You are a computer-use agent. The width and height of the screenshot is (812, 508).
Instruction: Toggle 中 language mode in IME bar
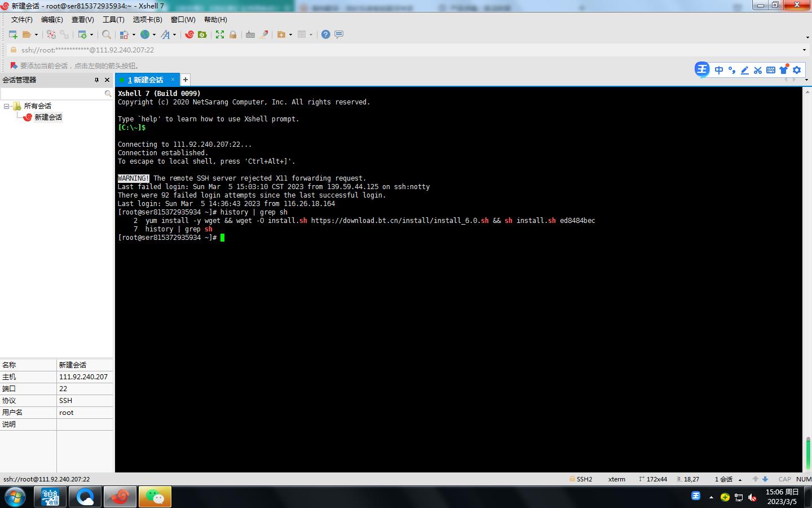pyautogui.click(x=719, y=70)
